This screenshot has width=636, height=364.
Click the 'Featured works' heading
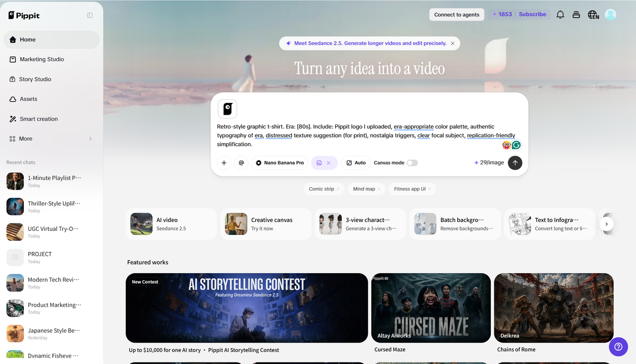pyautogui.click(x=148, y=262)
